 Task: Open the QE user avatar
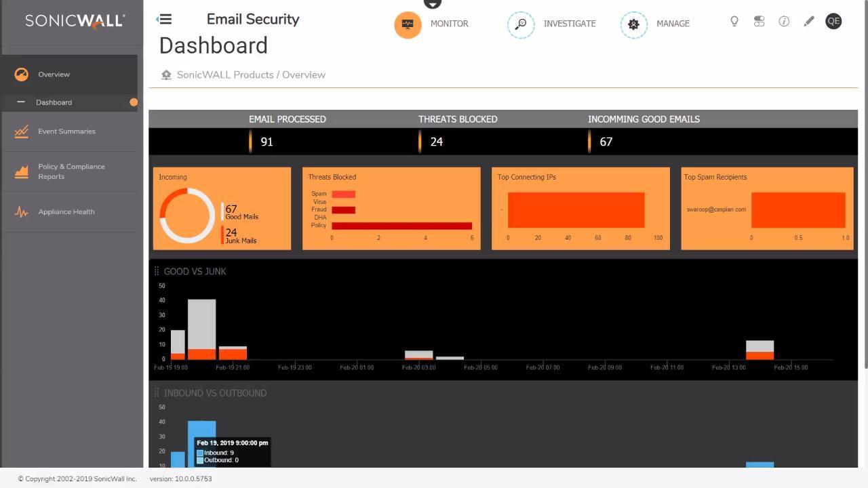click(833, 21)
